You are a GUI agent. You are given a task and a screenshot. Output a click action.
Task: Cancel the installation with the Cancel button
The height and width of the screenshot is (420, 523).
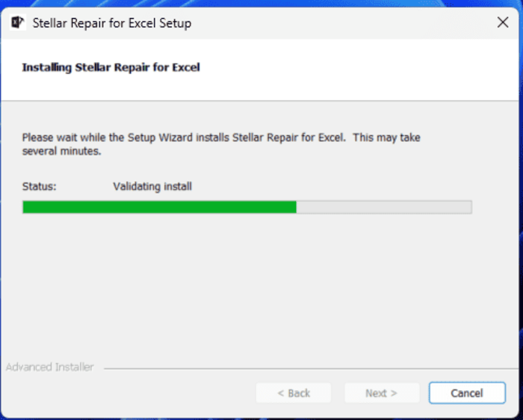tap(467, 393)
